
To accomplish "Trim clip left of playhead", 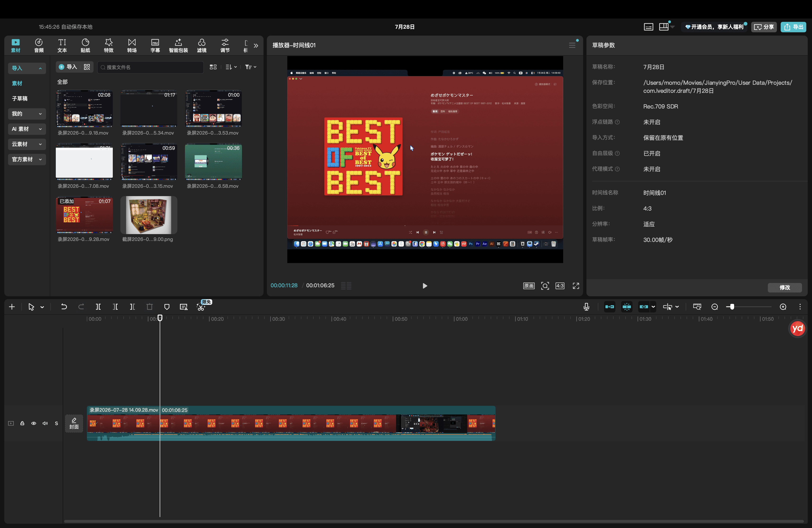I will 115,307.
